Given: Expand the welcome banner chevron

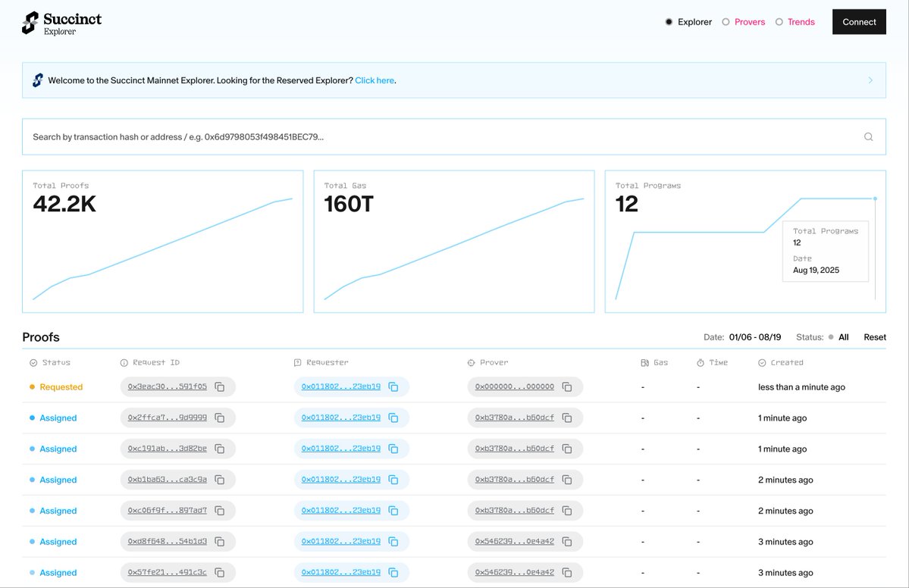Looking at the screenshot, I should [x=870, y=80].
